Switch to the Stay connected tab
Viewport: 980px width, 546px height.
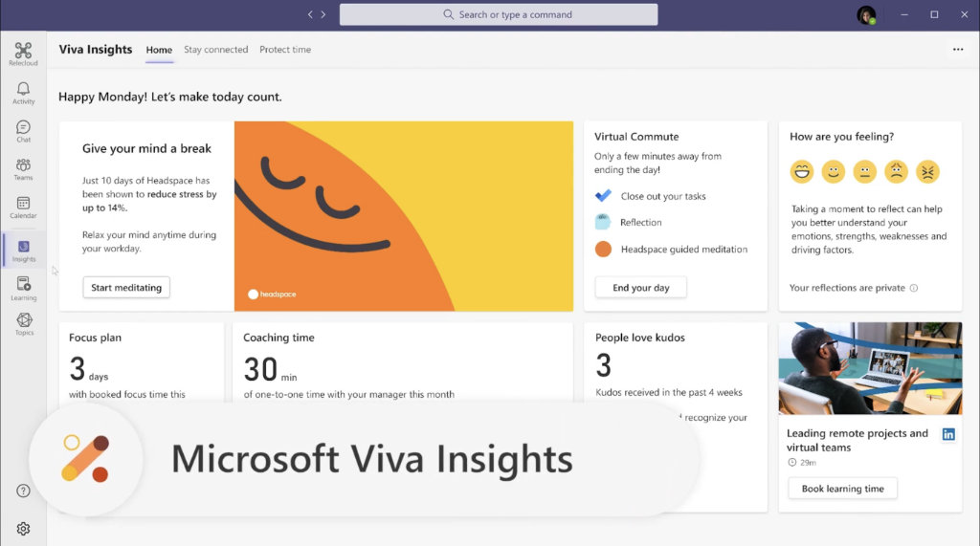pyautogui.click(x=215, y=50)
